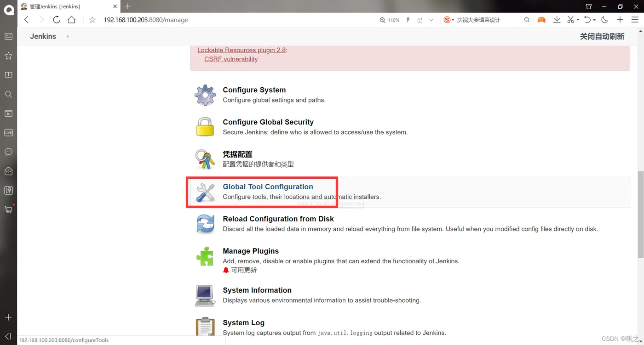Bookmark the page with the star icon
644x345 pixels.
click(x=92, y=20)
